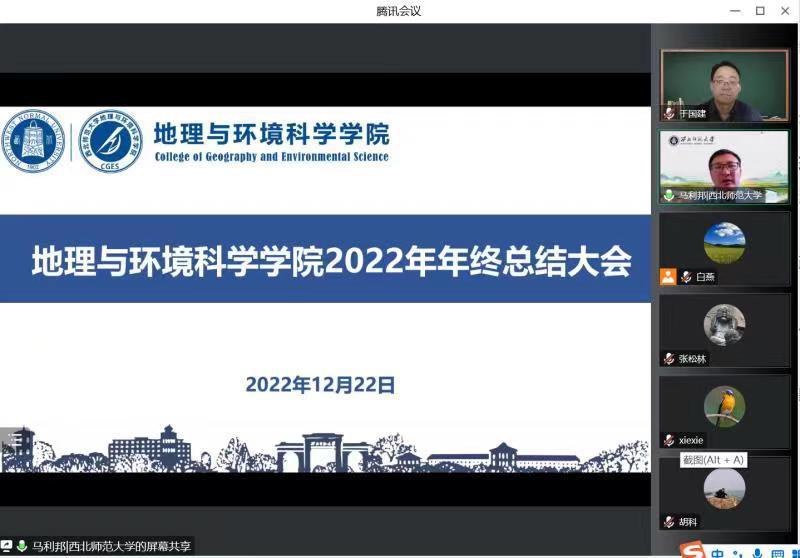Select 马利邦's active speaker video tile
Viewport: 800px width, 558px height.
(x=725, y=166)
